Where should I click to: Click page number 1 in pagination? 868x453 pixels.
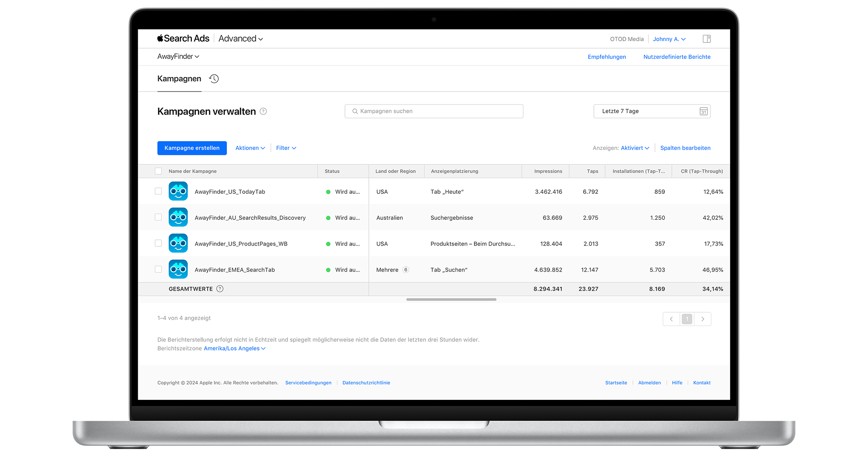click(x=687, y=319)
